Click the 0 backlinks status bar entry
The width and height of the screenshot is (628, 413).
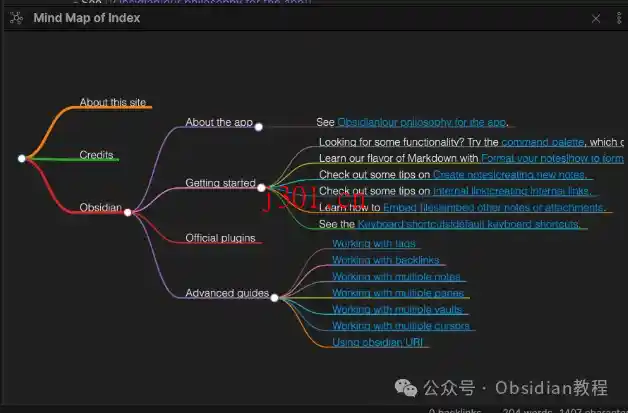[x=455, y=410]
